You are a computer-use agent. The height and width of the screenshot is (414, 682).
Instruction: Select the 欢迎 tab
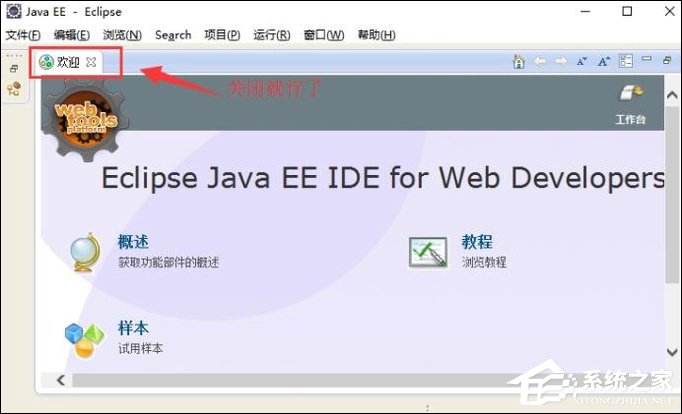(x=68, y=62)
